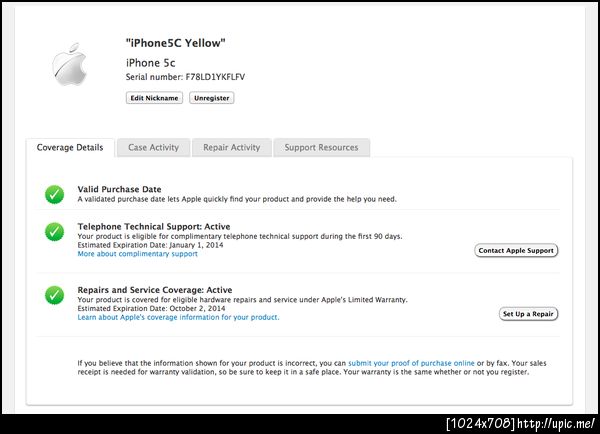Click the Repairs and Service Coverage green checkmark

click(x=55, y=295)
